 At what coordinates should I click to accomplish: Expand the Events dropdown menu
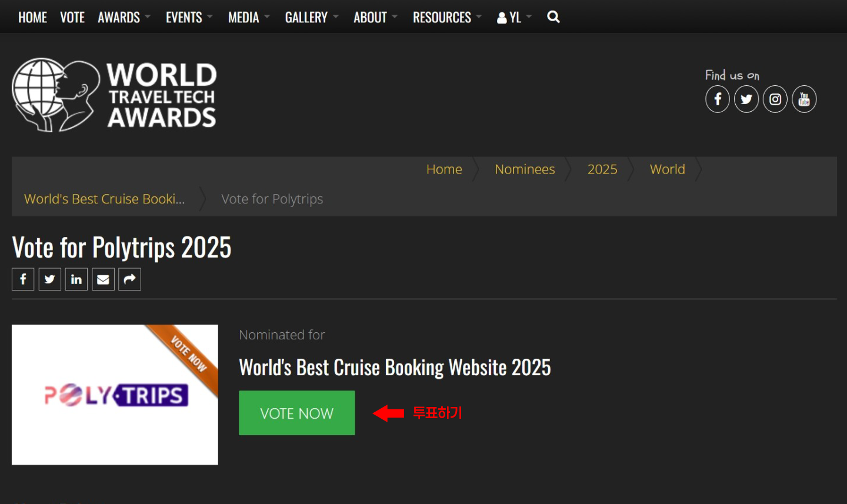tap(188, 18)
